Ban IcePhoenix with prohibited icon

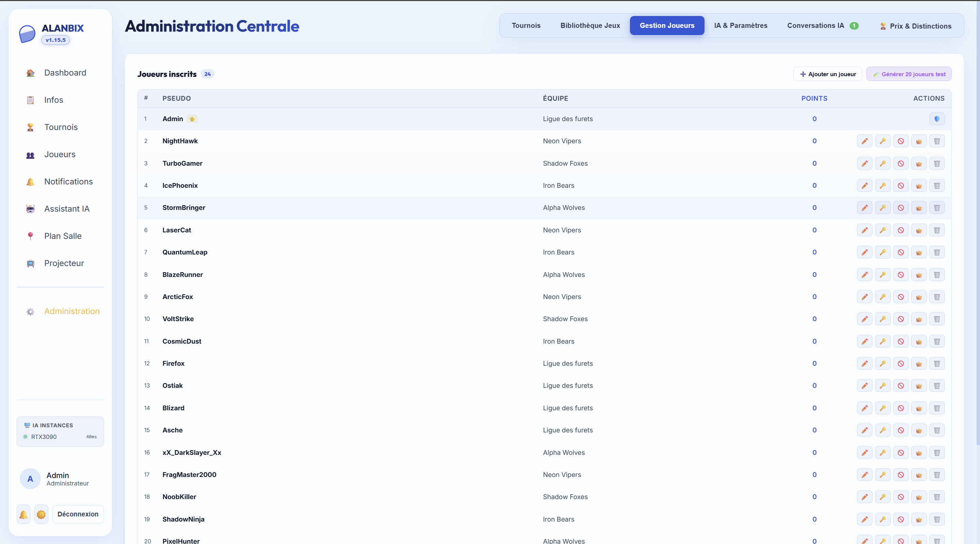pyautogui.click(x=900, y=185)
